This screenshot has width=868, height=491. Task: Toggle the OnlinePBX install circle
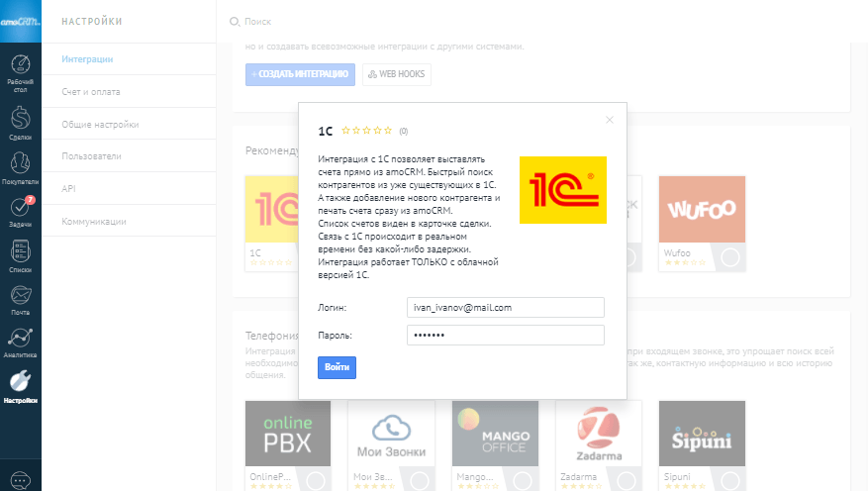point(316,481)
